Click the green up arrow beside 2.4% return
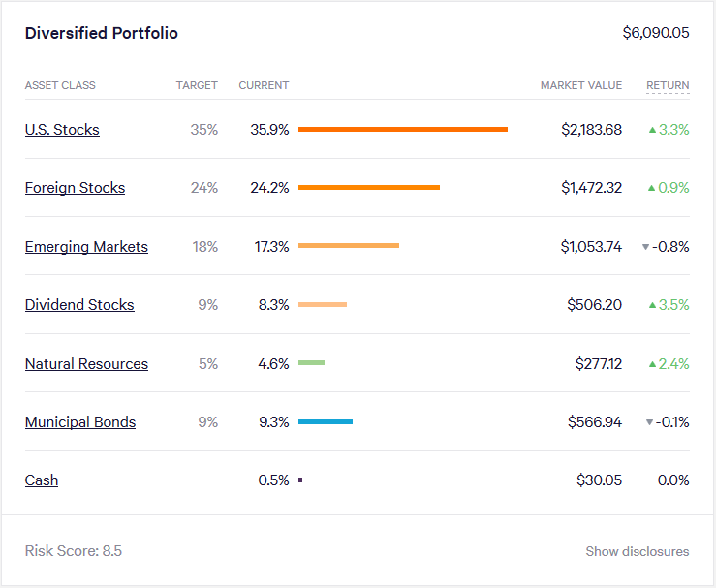 click(652, 364)
